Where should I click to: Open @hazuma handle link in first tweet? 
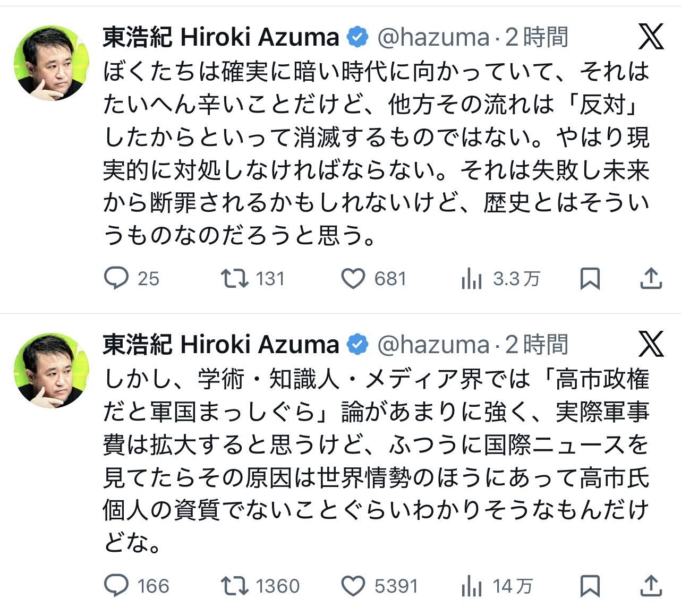[x=433, y=37]
